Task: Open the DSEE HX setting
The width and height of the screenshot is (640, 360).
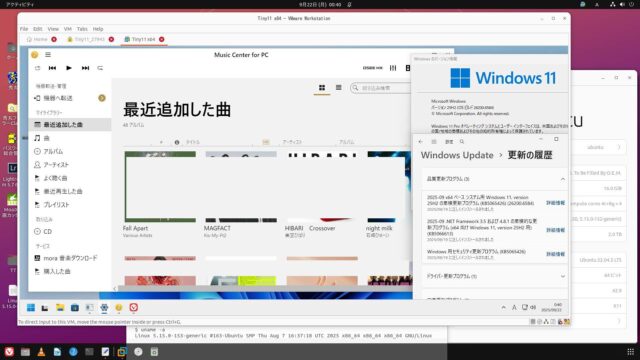Action: [373, 68]
